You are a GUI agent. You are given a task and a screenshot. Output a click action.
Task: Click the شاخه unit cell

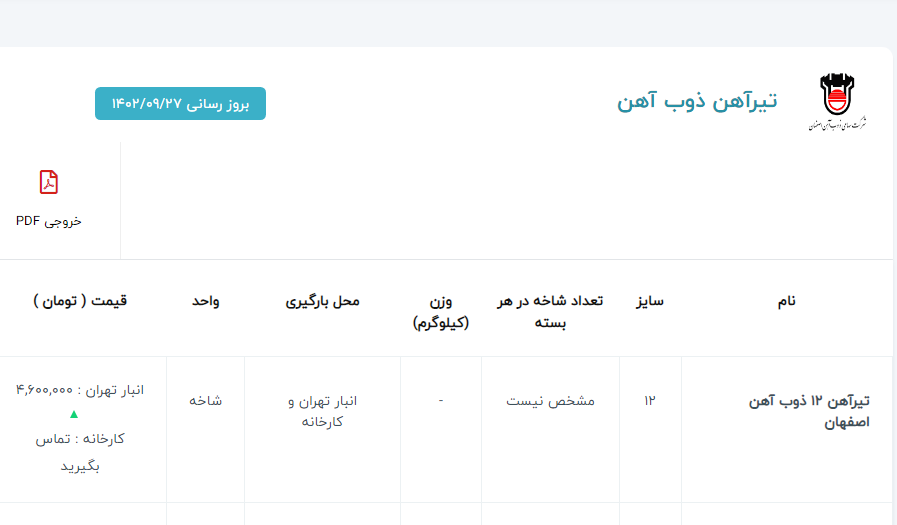click(206, 401)
